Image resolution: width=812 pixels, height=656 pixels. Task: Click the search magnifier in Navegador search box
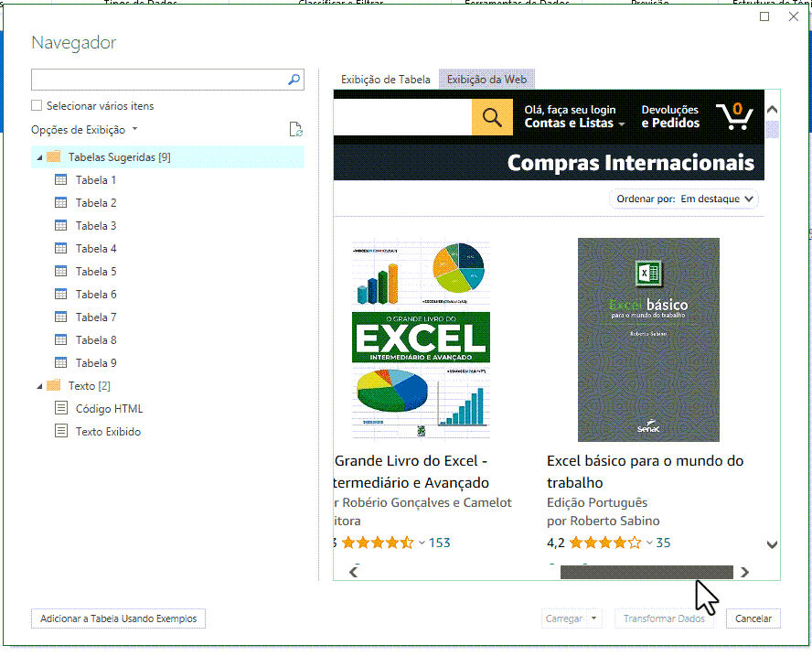pyautogui.click(x=294, y=80)
